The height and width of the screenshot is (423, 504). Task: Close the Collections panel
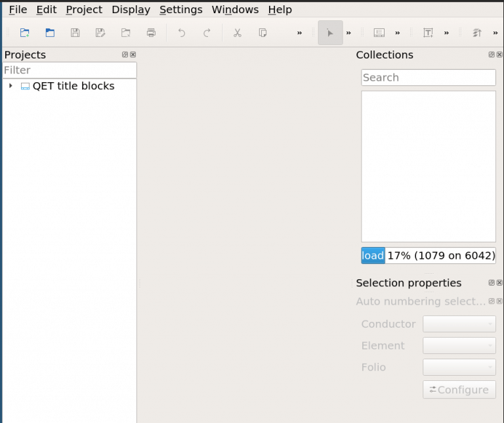pos(499,55)
